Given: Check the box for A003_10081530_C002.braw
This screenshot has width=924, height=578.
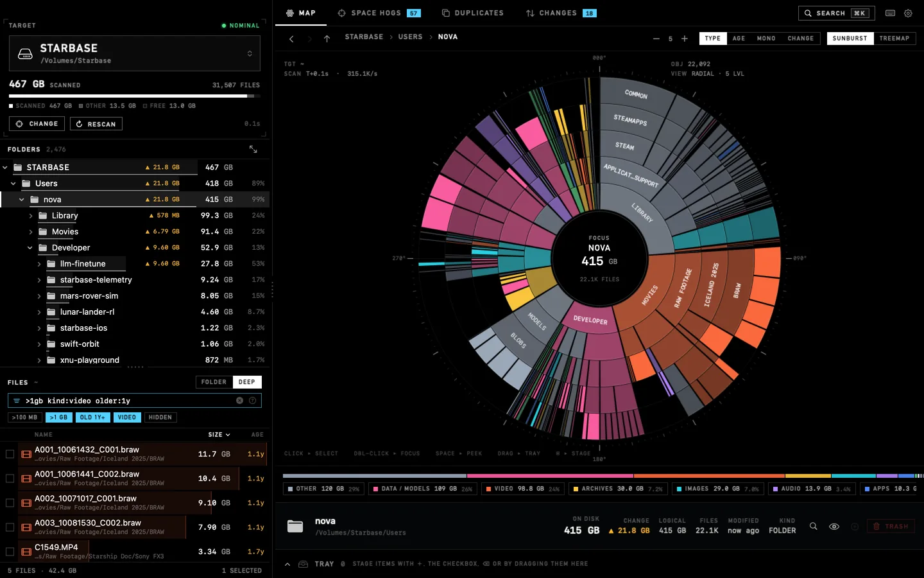Looking at the screenshot, I should 10,527.
